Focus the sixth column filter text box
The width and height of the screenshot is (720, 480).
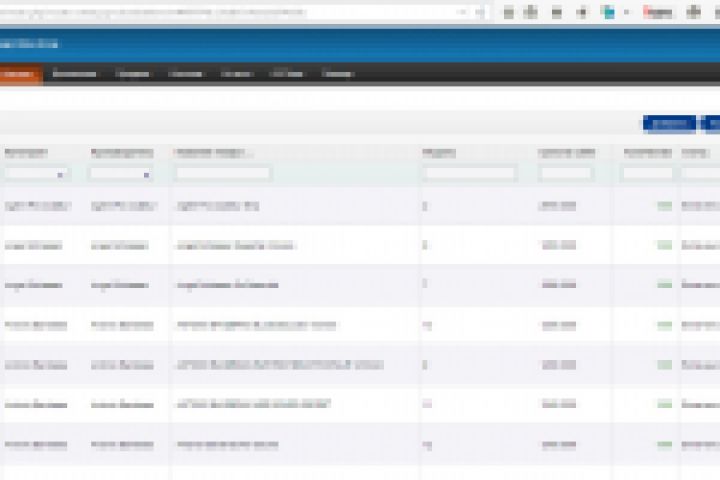pos(647,173)
